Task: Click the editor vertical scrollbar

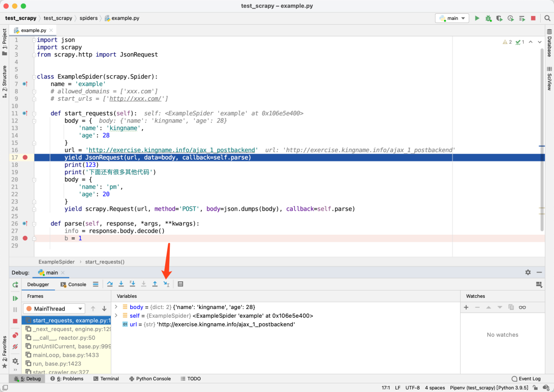Action: coord(542,139)
